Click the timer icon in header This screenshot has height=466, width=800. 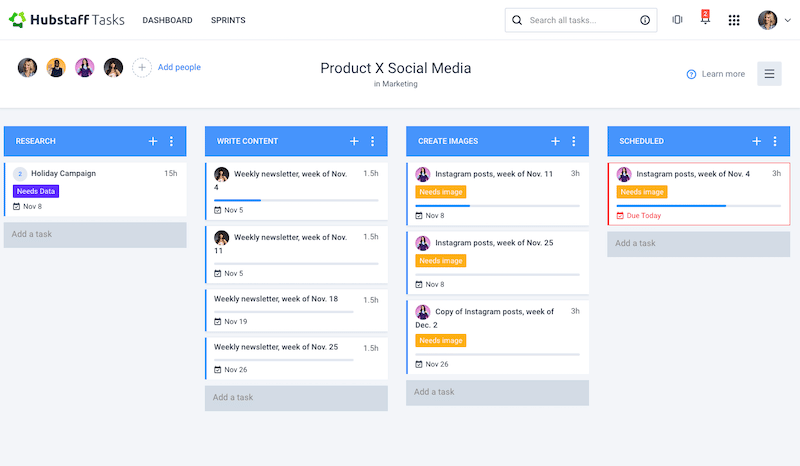point(677,20)
